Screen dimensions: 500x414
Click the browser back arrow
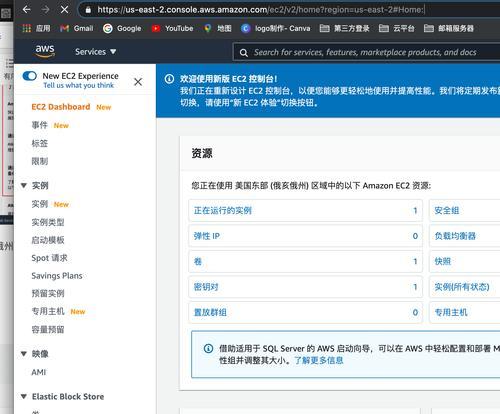click(26, 10)
